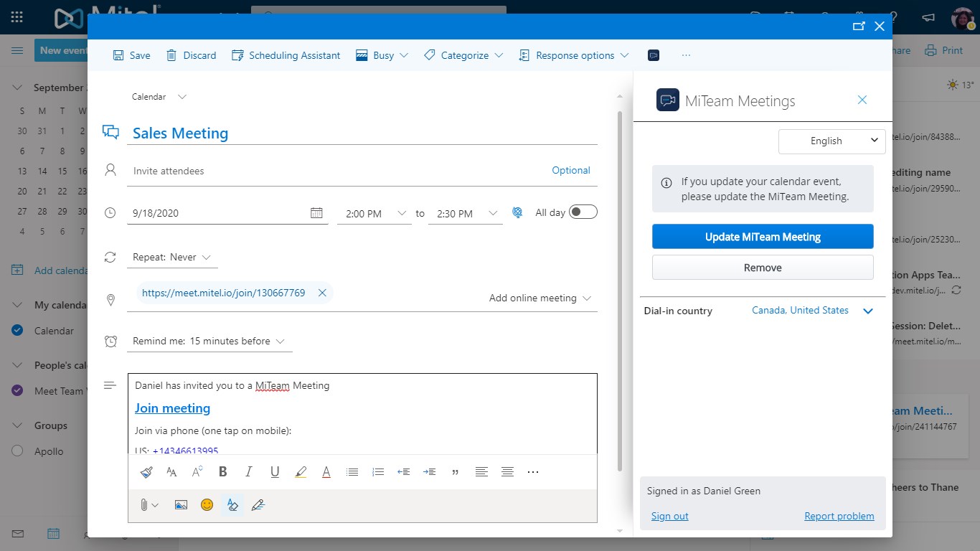Open the attach file dropdown
The image size is (980, 551).
pyautogui.click(x=149, y=505)
